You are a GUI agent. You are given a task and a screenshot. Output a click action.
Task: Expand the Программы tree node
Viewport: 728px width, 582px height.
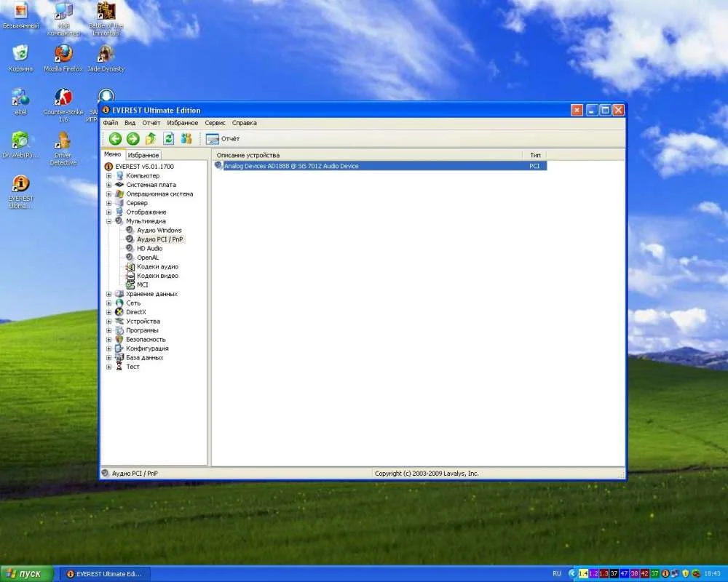[108, 330]
